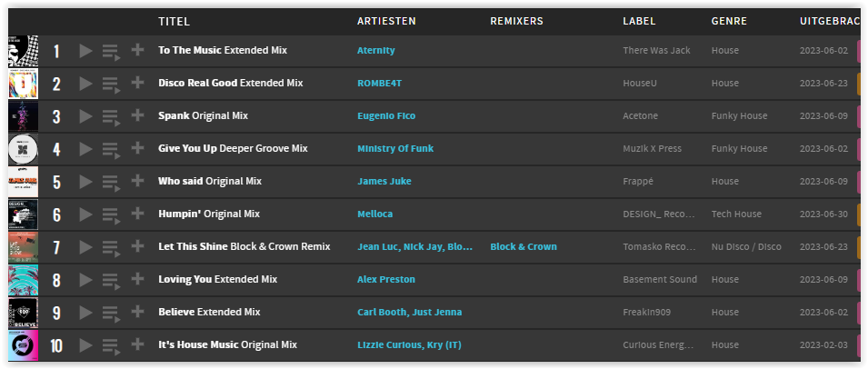Open artist page for Aternity
Screen dimensions: 868x369
pyautogui.click(x=376, y=50)
